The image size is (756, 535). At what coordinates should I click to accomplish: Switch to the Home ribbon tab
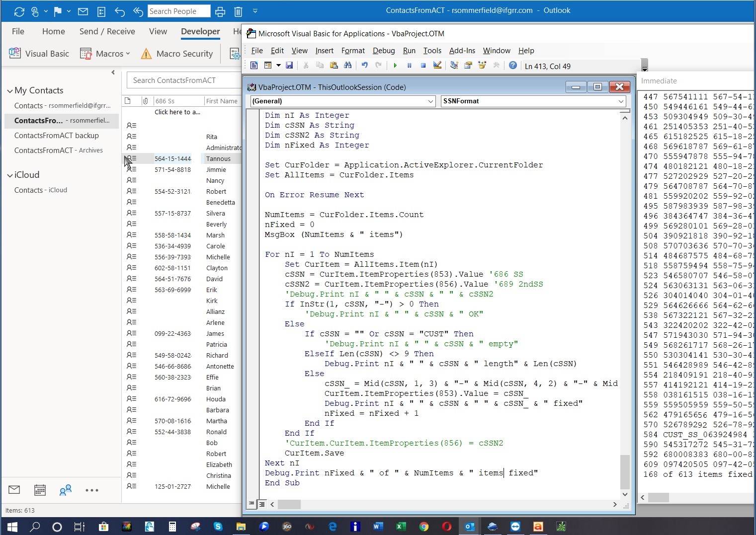(x=54, y=31)
